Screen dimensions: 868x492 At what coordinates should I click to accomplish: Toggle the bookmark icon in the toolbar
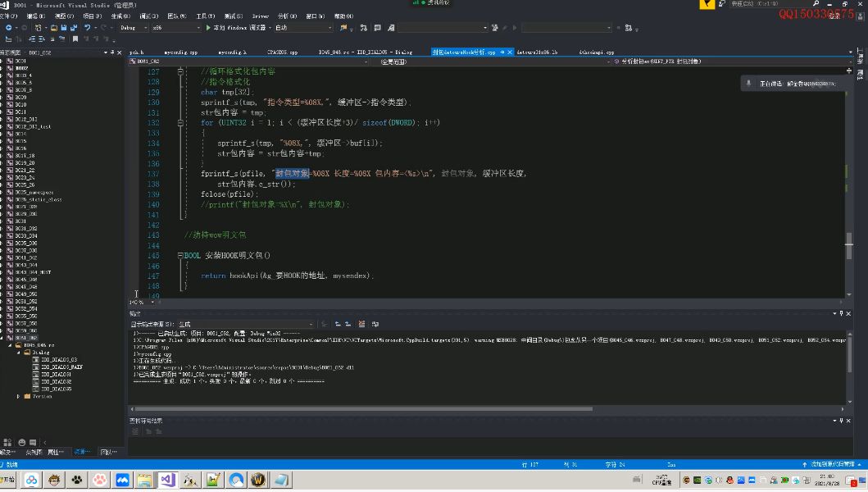point(75,39)
